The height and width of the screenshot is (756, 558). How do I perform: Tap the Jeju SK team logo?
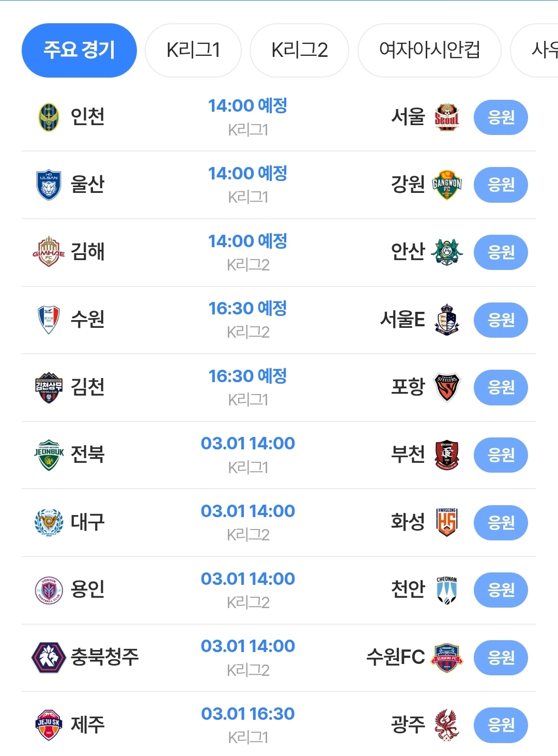point(49,725)
